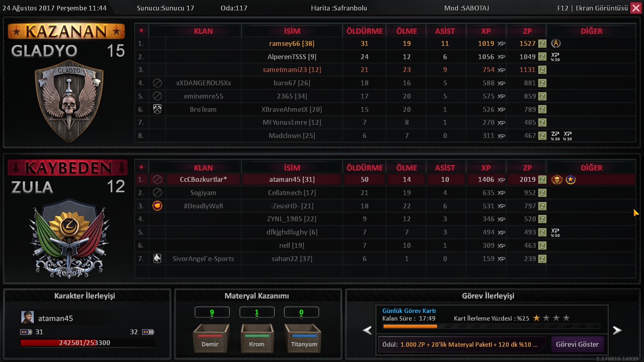Click the Zula team emblem
644x362 pixels.
point(69,239)
